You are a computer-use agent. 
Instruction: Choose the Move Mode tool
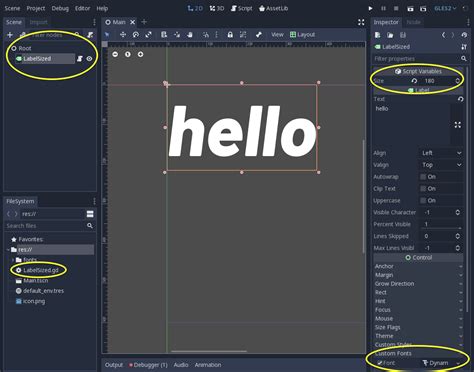pos(123,34)
